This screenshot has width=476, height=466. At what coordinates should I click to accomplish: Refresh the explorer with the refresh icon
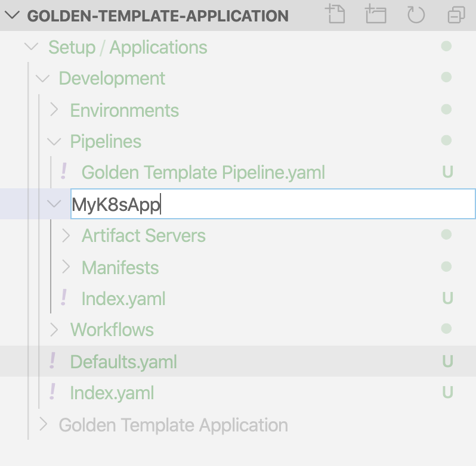tap(416, 14)
